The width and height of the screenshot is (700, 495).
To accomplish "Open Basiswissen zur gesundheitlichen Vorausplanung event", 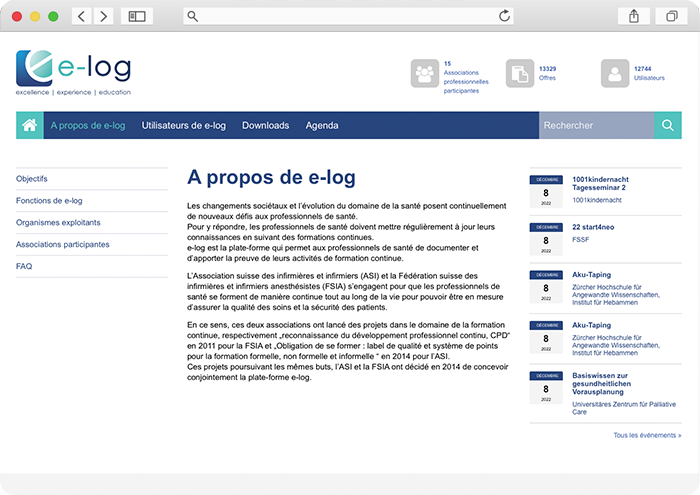I will (x=601, y=384).
